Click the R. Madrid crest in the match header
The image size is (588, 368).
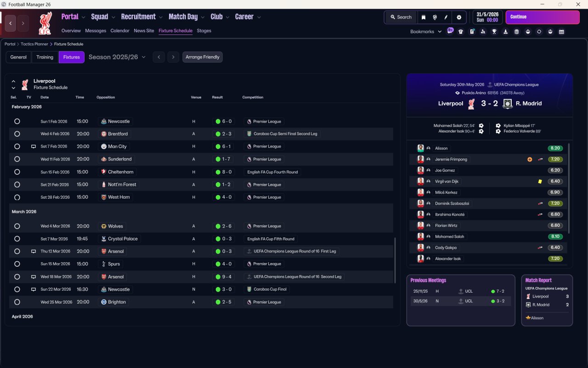click(507, 103)
